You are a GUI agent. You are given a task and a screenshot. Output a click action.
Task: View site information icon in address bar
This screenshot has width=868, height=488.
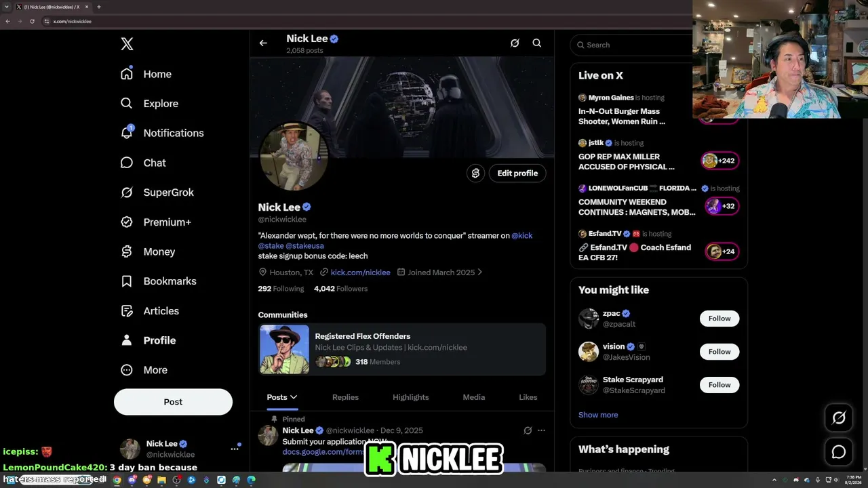[x=47, y=21]
